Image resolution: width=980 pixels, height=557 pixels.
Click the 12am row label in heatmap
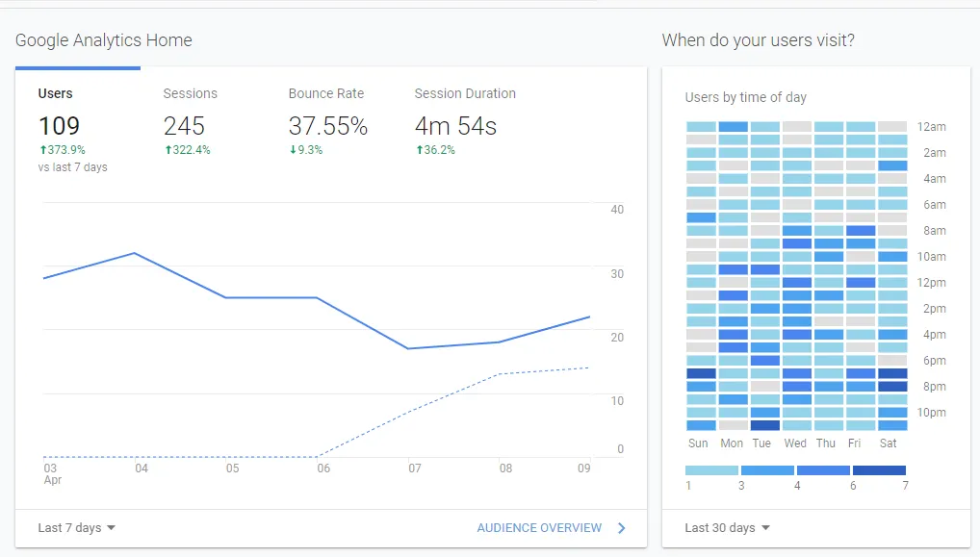[x=931, y=127]
